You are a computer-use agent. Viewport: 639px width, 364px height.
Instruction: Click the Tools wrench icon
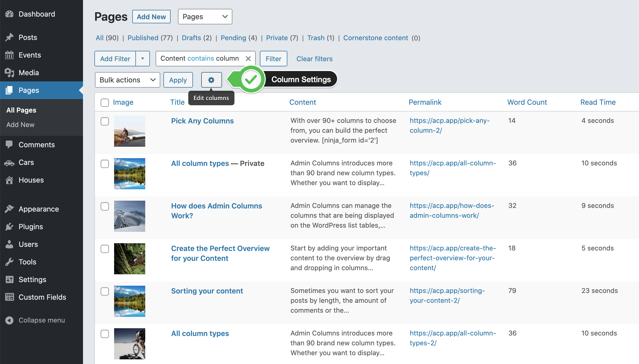tap(9, 262)
